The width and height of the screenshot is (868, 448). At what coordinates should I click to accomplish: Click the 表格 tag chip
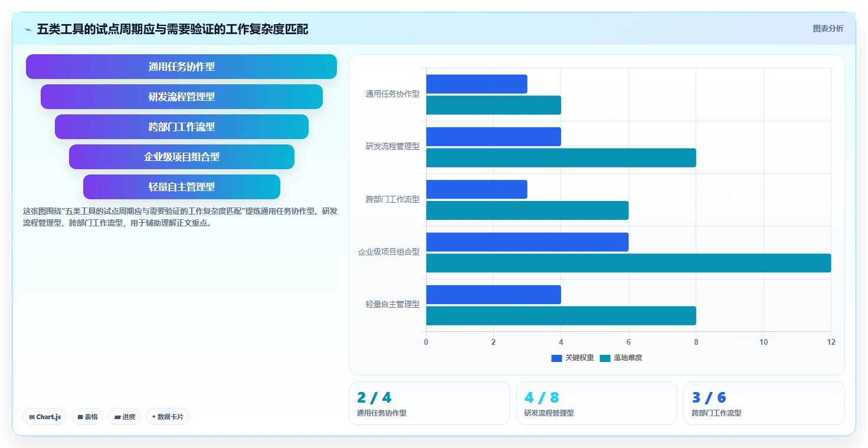[x=87, y=417]
